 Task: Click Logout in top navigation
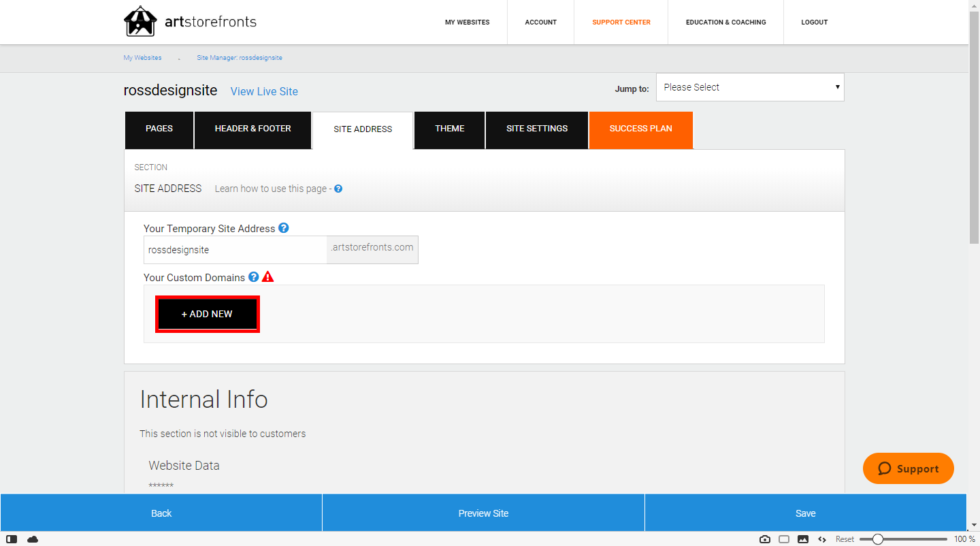point(815,22)
